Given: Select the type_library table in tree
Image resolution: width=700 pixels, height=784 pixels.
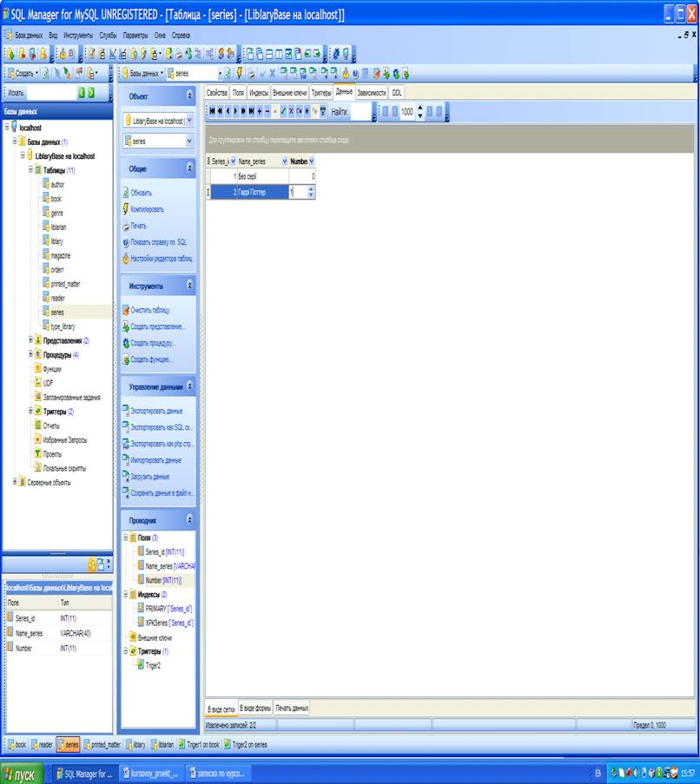Looking at the screenshot, I should tap(63, 326).
